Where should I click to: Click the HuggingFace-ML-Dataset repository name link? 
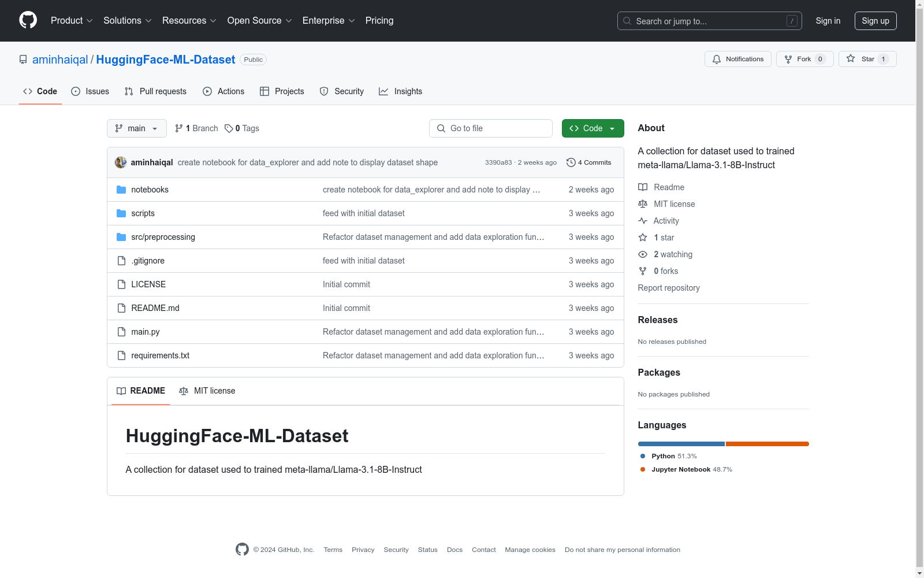click(166, 60)
